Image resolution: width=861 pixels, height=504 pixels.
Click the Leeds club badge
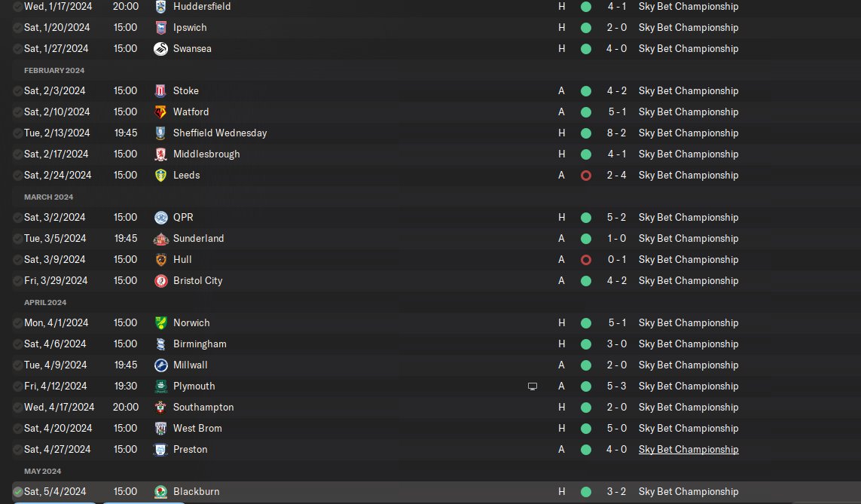(x=160, y=175)
